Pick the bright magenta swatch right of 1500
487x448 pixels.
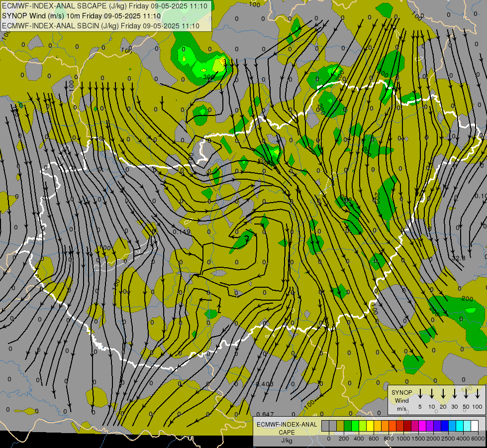point(422,426)
